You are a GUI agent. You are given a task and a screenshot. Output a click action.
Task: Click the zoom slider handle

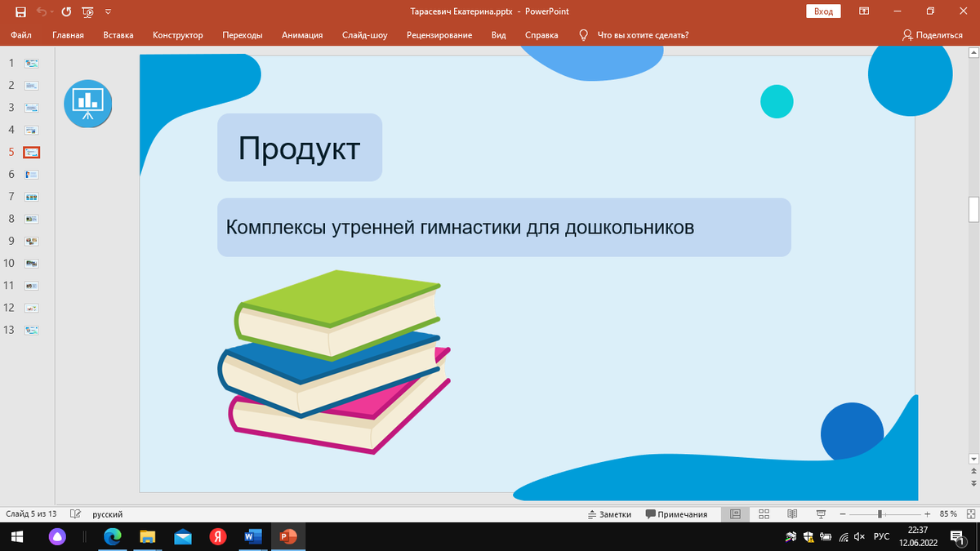[880, 514]
